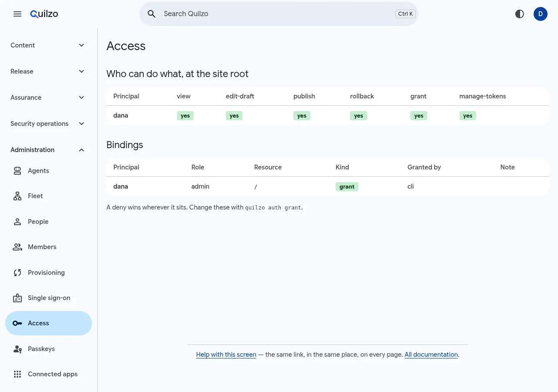Click the Access key icon

[x=17, y=323]
